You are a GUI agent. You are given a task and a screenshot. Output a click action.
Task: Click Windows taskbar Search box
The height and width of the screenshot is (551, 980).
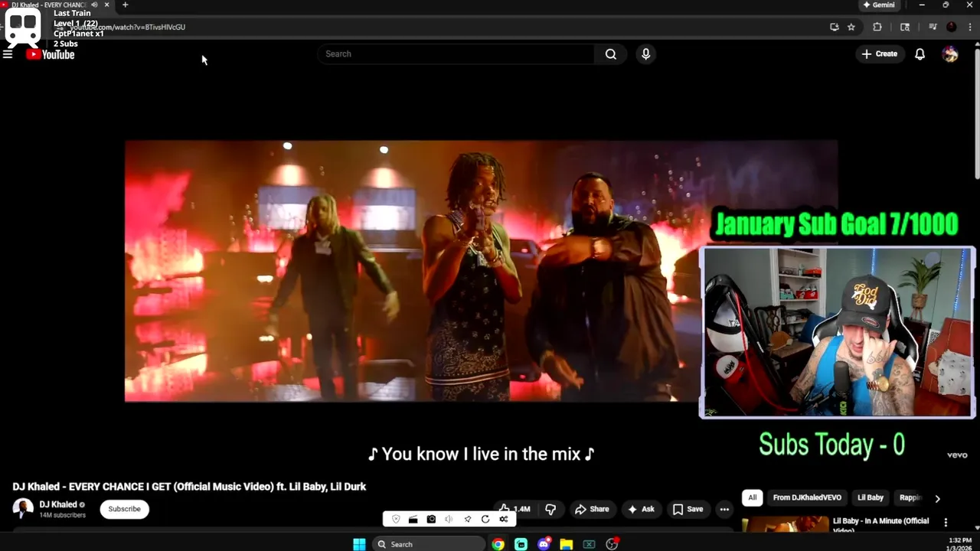point(429,544)
